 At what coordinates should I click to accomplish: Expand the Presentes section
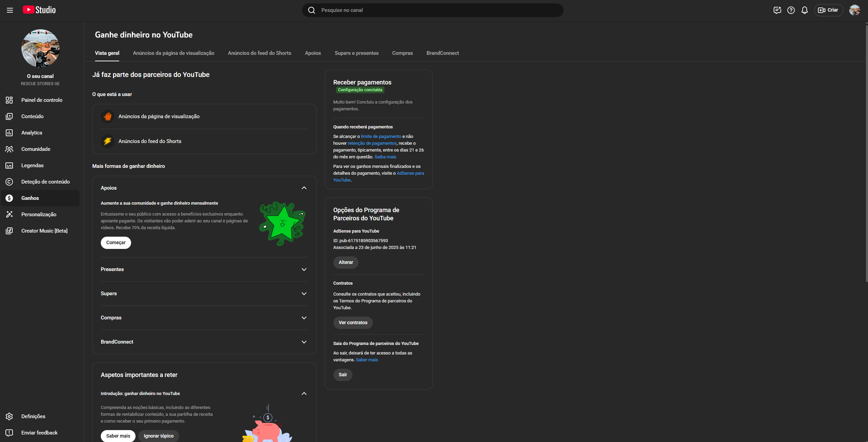click(x=304, y=269)
